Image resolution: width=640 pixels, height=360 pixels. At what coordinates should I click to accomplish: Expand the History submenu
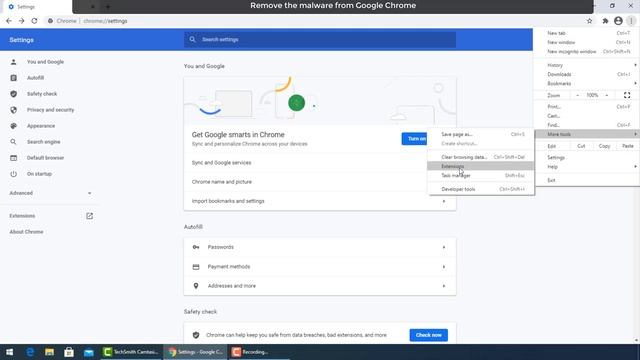pos(587,65)
